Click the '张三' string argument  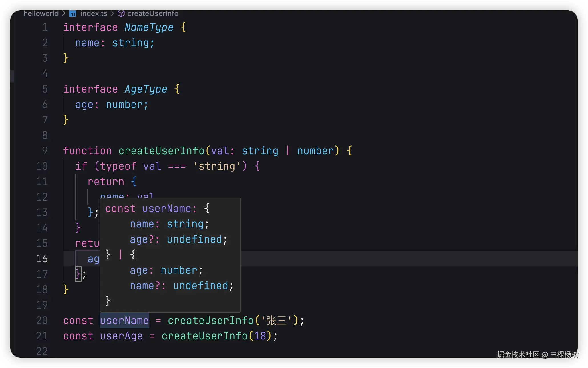pos(276,320)
